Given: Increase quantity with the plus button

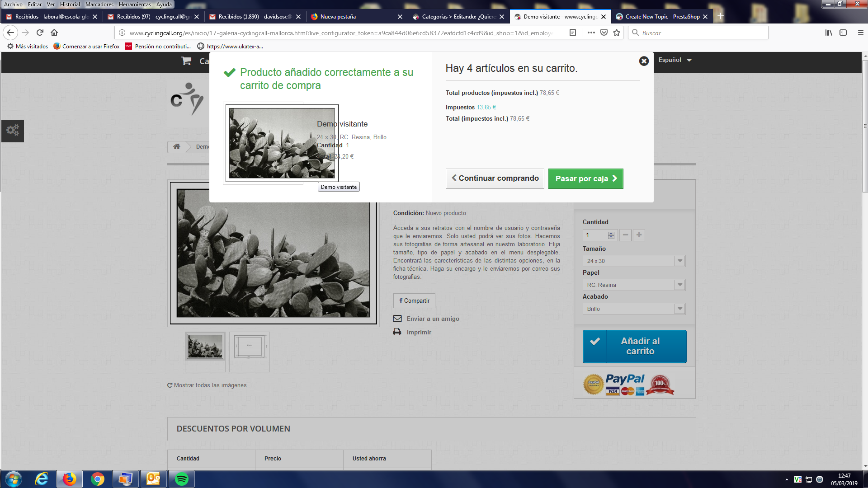Looking at the screenshot, I should click(639, 235).
